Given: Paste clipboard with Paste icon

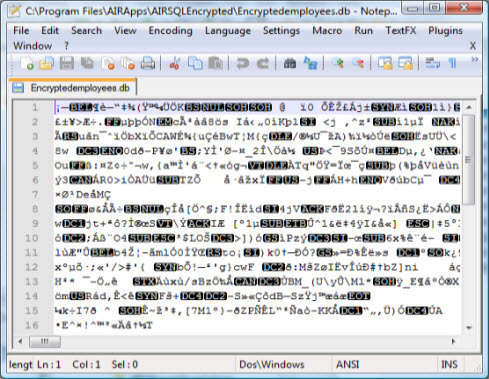Looking at the screenshot, I should 215,63.
